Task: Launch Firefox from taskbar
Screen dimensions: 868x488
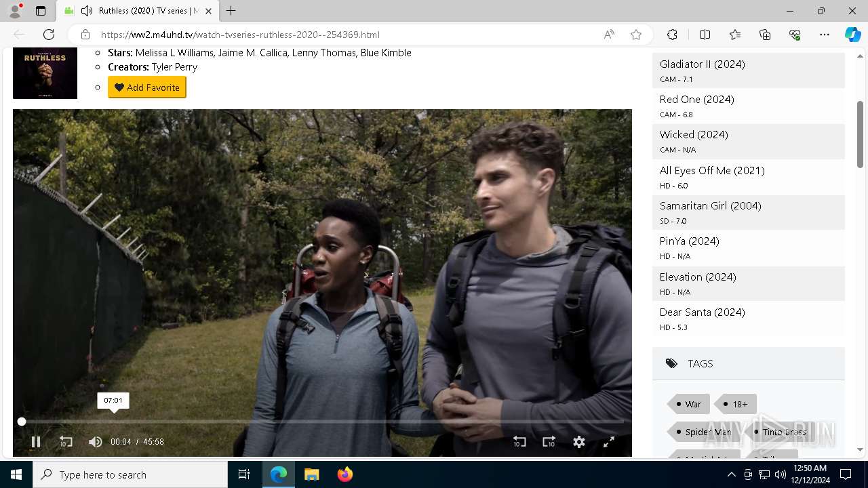Action: point(344,474)
